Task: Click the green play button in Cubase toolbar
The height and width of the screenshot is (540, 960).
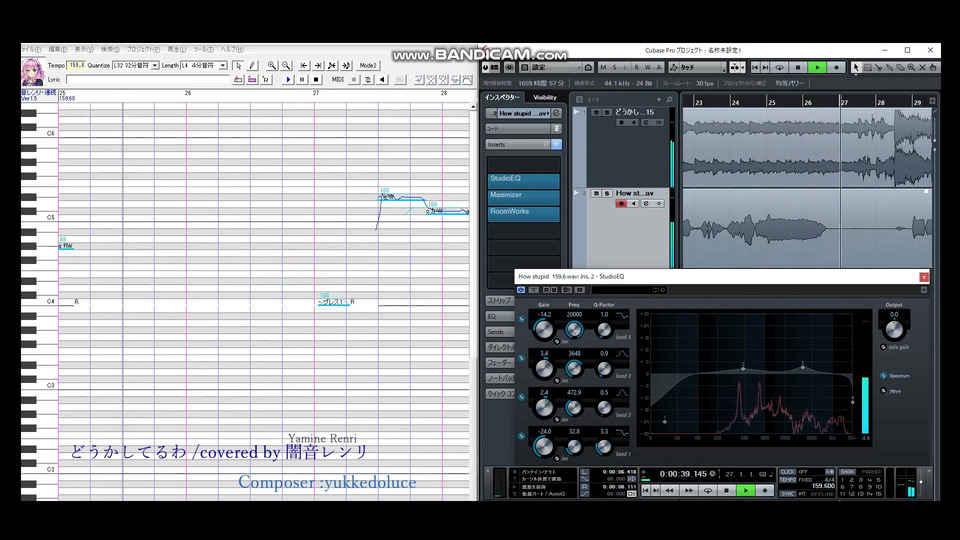Action: click(x=817, y=67)
